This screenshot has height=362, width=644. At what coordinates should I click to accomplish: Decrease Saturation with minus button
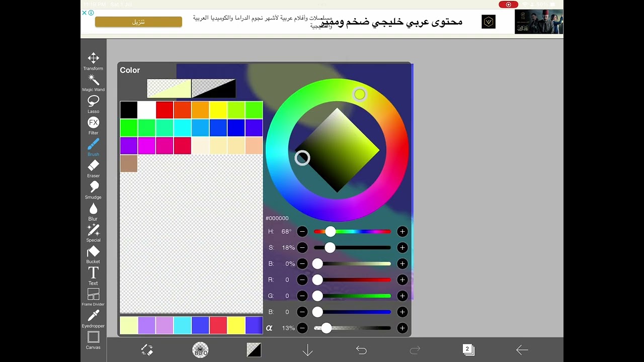tap(302, 247)
